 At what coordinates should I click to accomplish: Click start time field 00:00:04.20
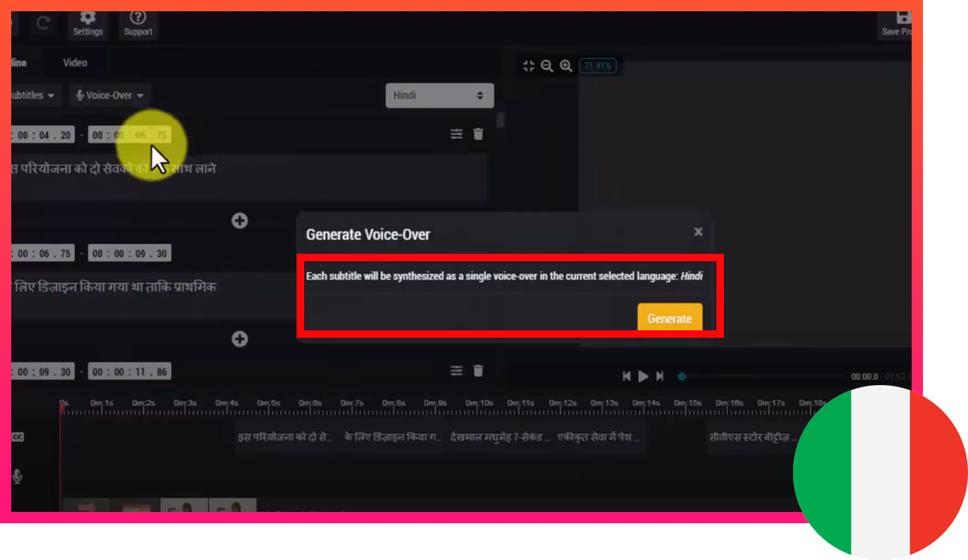pyautogui.click(x=42, y=135)
